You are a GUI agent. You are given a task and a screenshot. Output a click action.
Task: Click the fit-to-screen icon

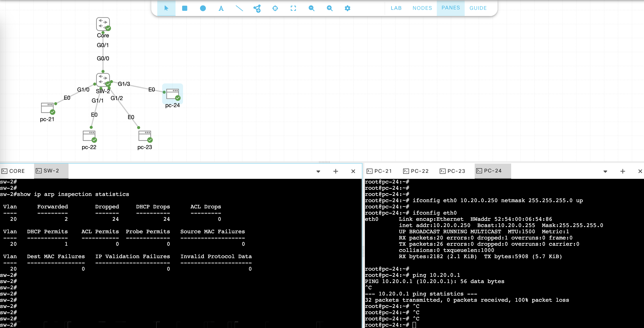tap(293, 8)
